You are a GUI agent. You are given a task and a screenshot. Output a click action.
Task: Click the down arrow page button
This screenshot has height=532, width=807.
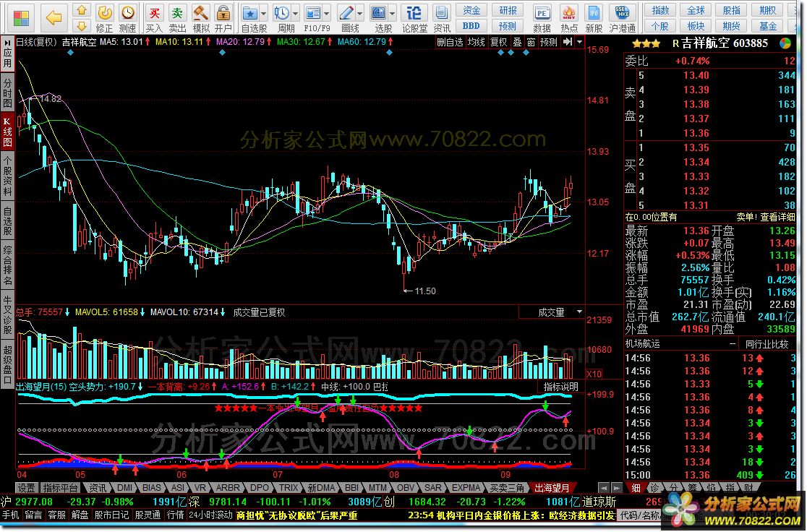point(81,26)
